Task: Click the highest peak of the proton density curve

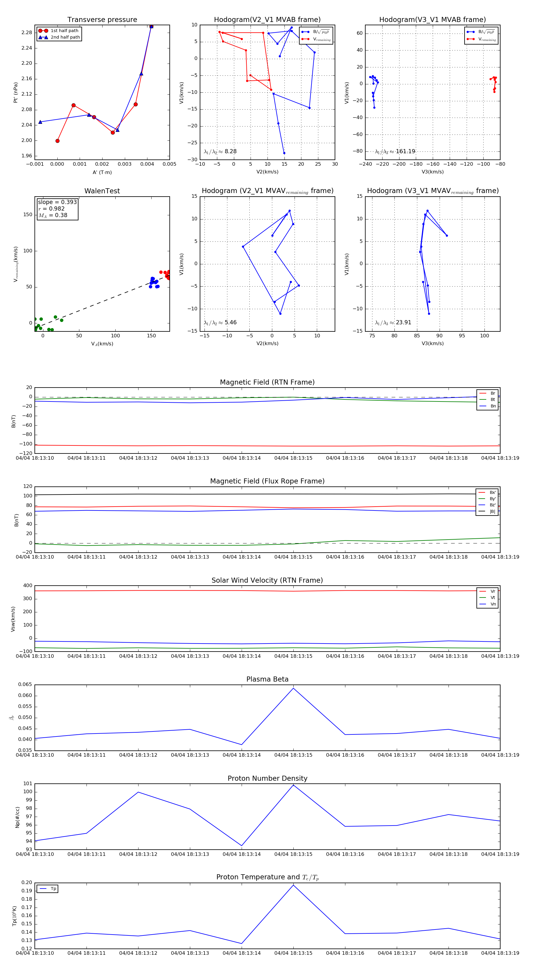Action: pos(293,785)
